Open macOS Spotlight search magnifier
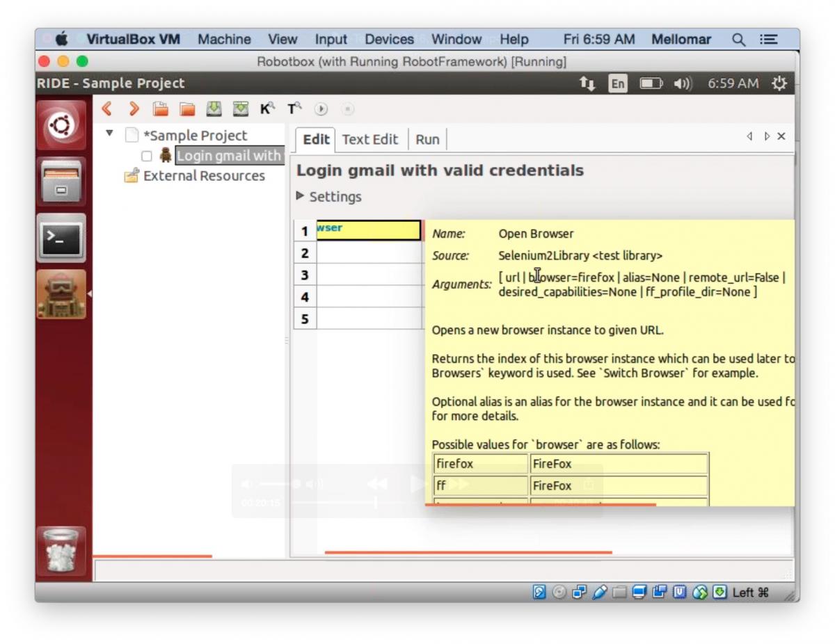This screenshot has height=644, width=835. tap(739, 40)
